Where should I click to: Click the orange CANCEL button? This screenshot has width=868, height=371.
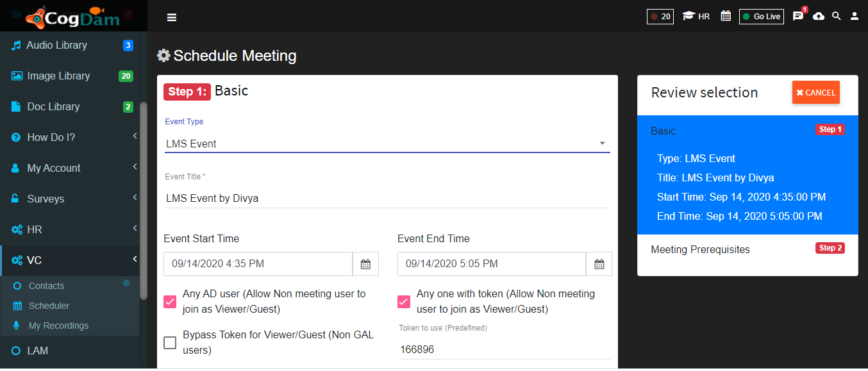coord(816,93)
